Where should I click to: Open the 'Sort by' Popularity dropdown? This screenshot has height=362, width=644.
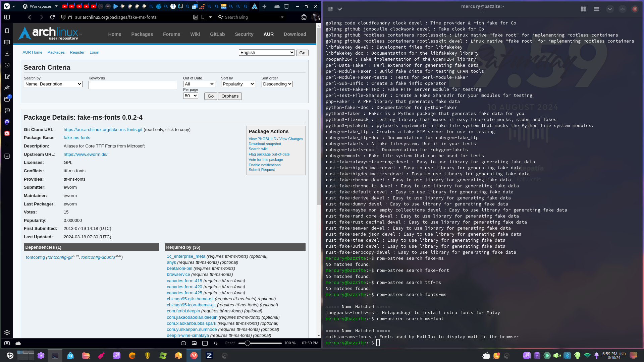coord(238,84)
